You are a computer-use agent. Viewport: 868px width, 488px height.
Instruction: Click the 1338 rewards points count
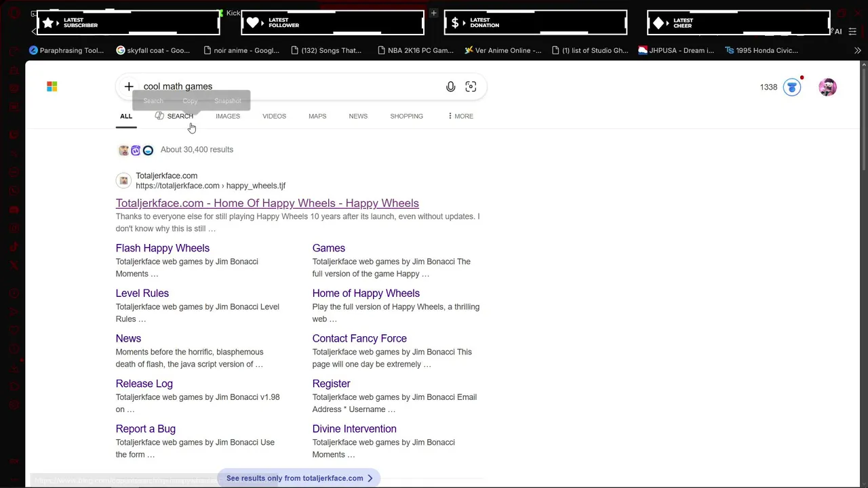(x=768, y=87)
